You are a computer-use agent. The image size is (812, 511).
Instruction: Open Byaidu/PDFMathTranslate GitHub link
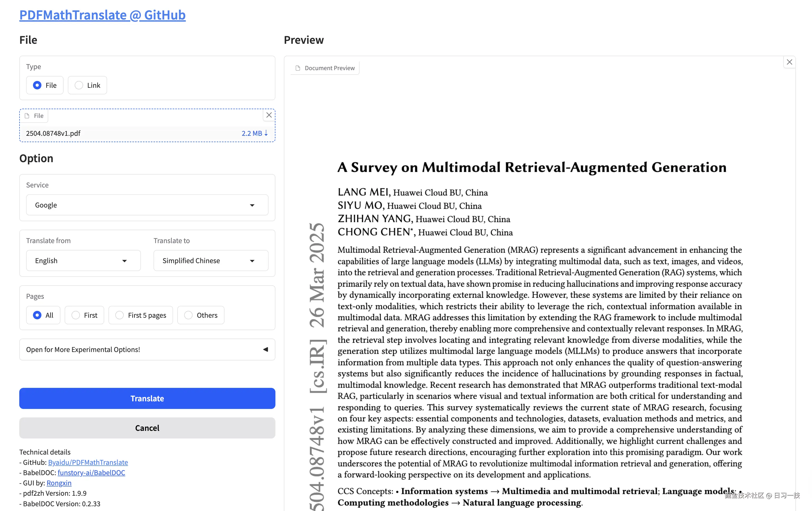[88, 462]
